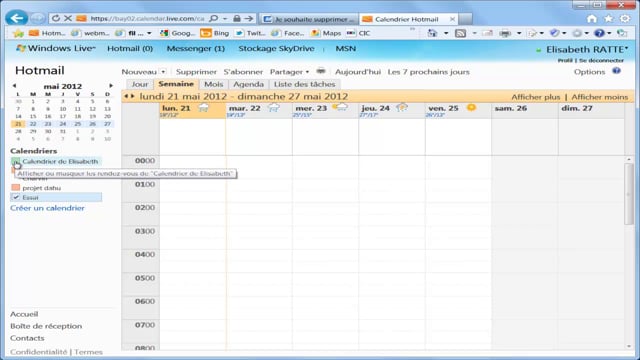This screenshot has height=360, width=640.
Task: Click the command bar printer icon
Action: [505, 33]
